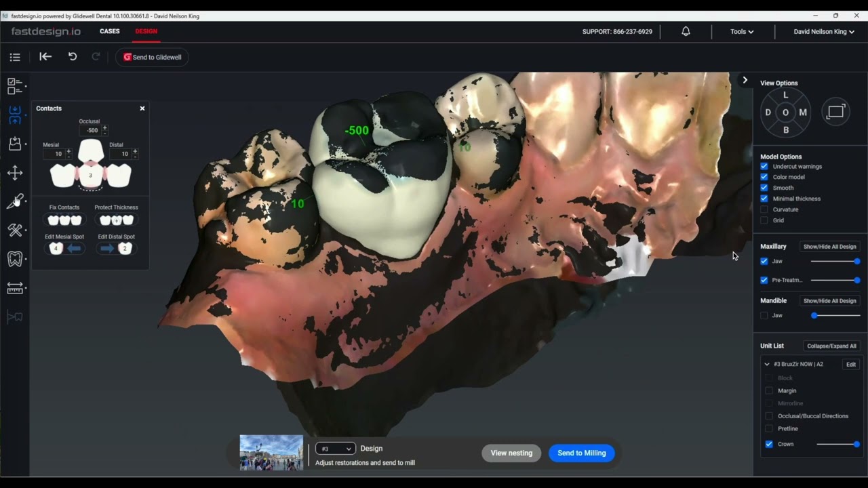Show the Mandible Jaw
This screenshot has height=488, width=868.
click(764, 315)
